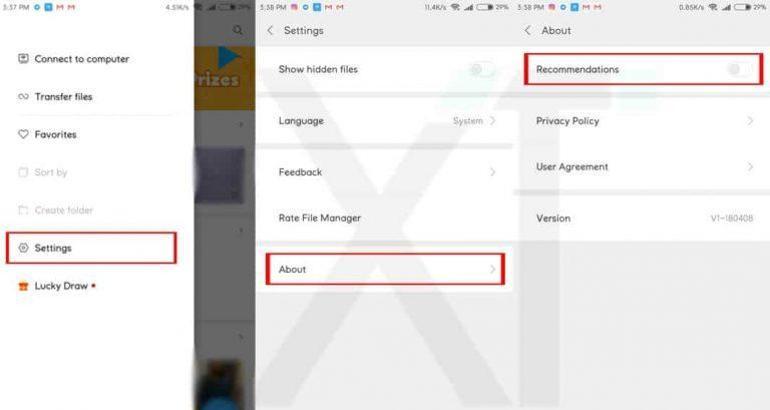Click the Settings gear icon in menu

[23, 248]
